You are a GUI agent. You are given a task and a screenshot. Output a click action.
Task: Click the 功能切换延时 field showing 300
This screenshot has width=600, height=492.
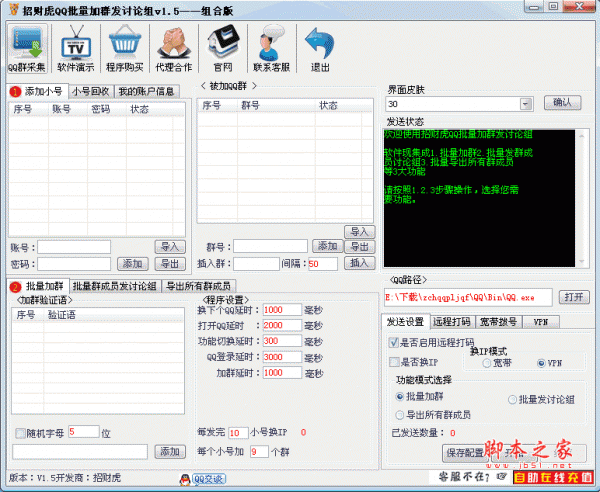[282, 341]
